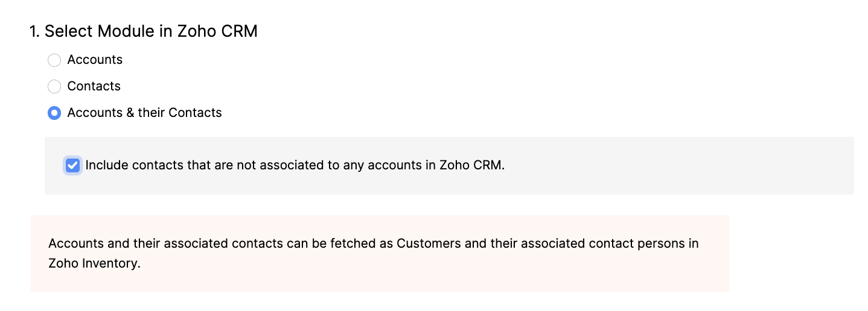Click 'Zoho CRM' in the checkbox label

click(x=471, y=165)
